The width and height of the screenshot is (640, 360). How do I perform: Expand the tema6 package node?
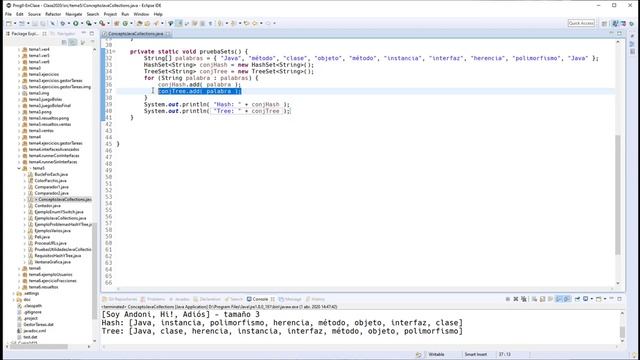[x=19, y=268]
